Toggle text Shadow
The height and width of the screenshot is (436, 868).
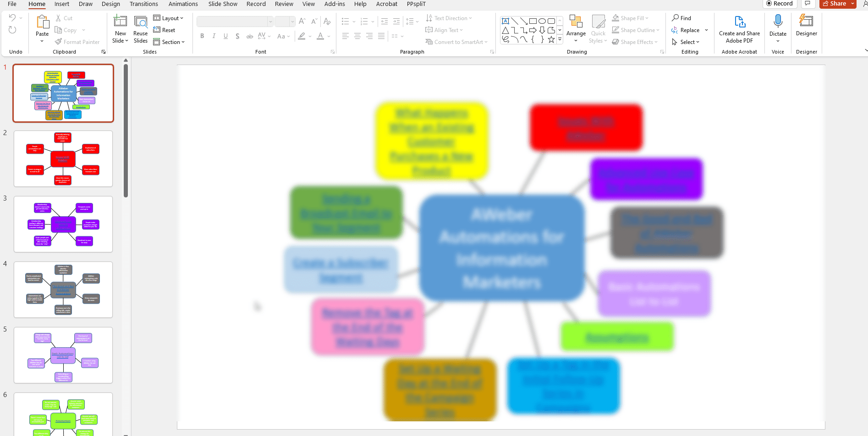[237, 36]
